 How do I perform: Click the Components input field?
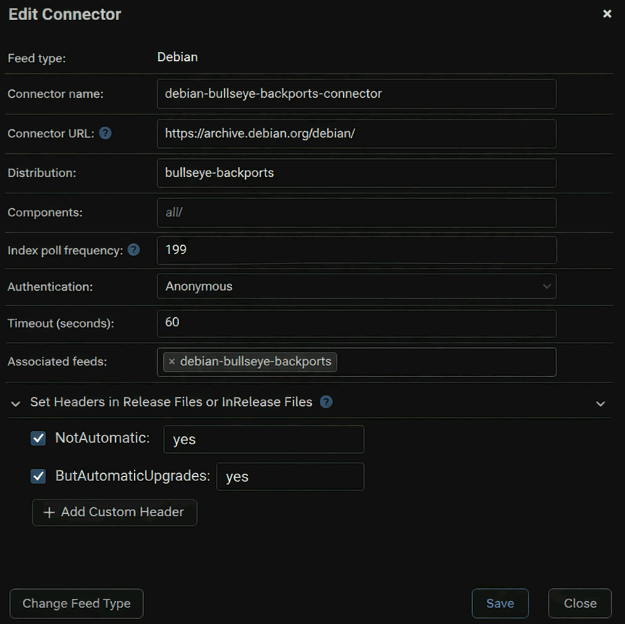[356, 212]
